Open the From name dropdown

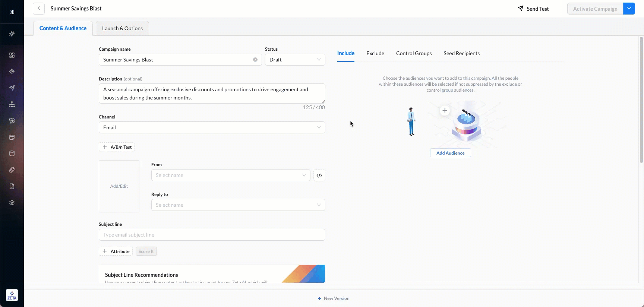230,175
